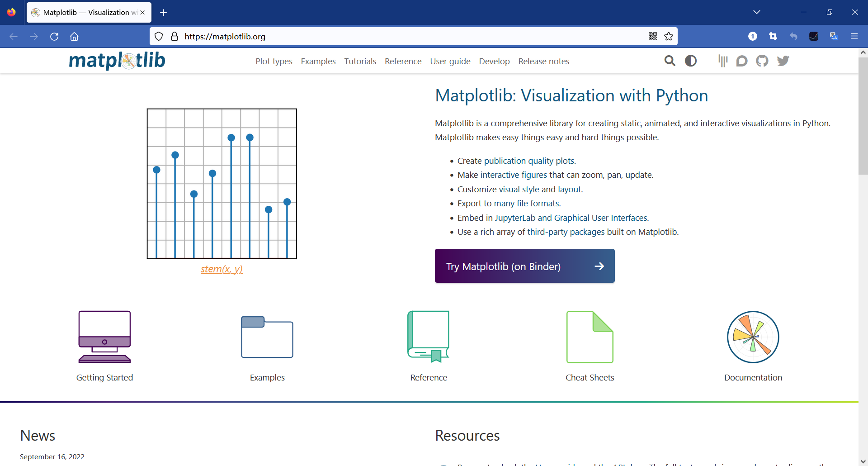
Task: Click the Getting Started computer icon
Action: pos(104,337)
